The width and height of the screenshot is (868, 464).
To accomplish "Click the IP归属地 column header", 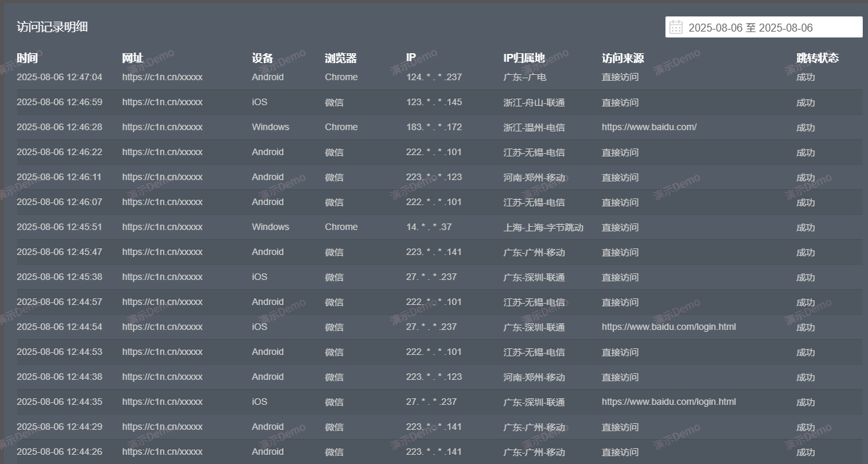I will (522, 58).
